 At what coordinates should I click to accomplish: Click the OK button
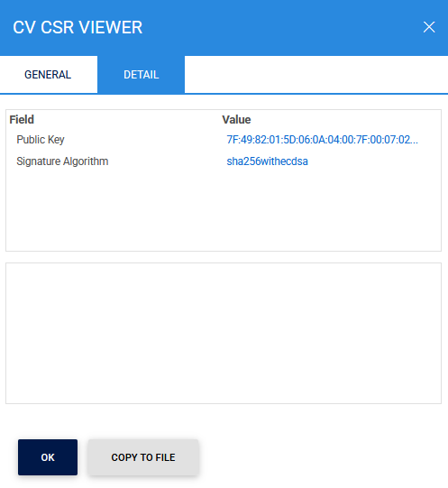(48, 457)
